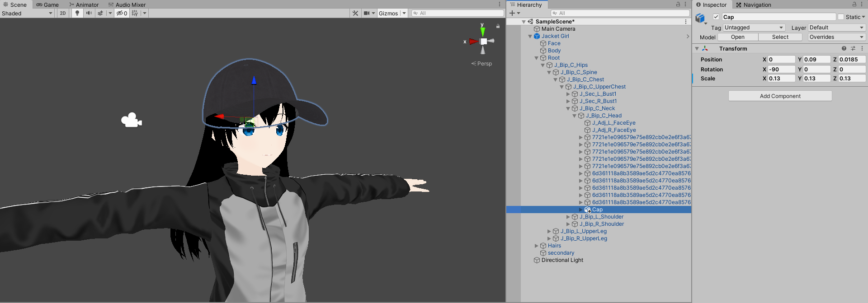Select the Inspector tab
The image size is (868, 303).
[x=711, y=5]
